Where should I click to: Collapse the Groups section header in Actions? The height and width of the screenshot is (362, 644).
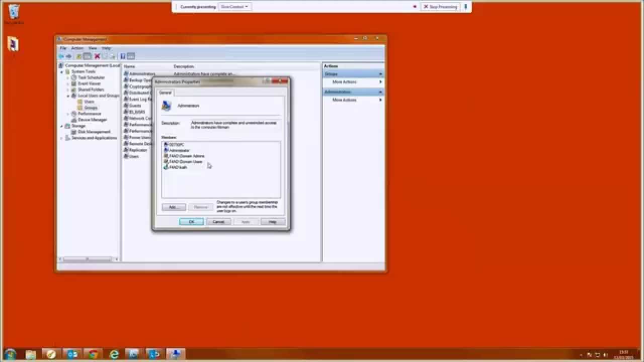point(380,74)
